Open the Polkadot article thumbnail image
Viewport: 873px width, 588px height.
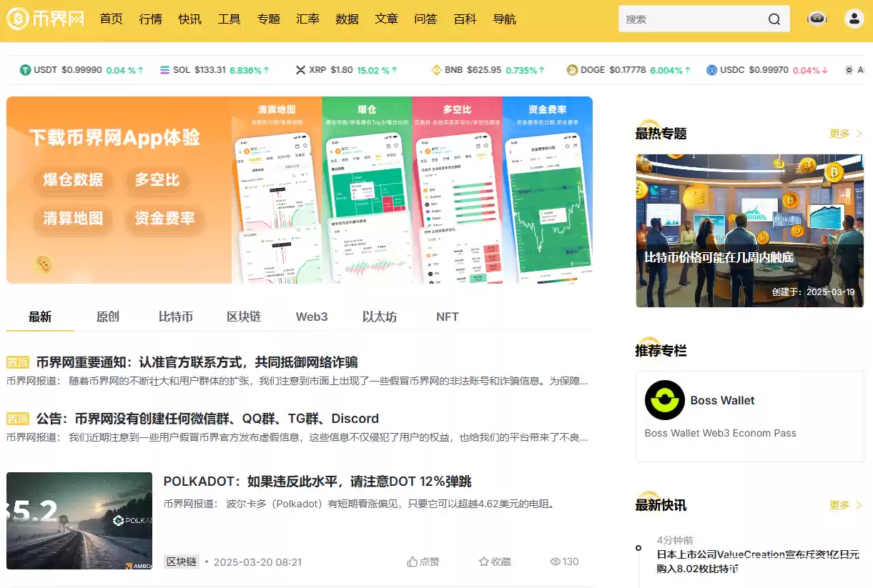click(79, 520)
